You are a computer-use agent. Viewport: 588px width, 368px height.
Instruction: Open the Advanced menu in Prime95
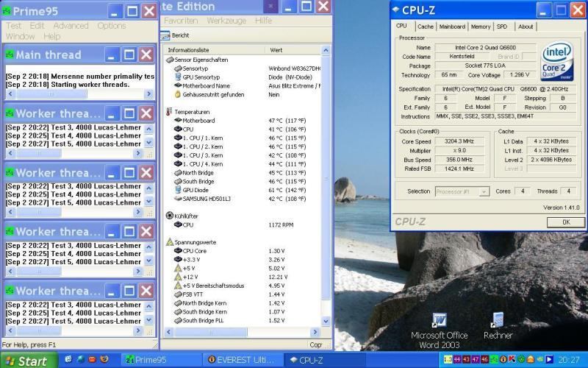pos(71,26)
